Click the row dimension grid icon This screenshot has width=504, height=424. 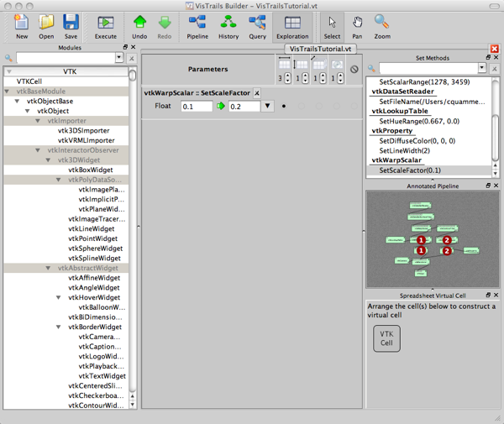tap(301, 64)
